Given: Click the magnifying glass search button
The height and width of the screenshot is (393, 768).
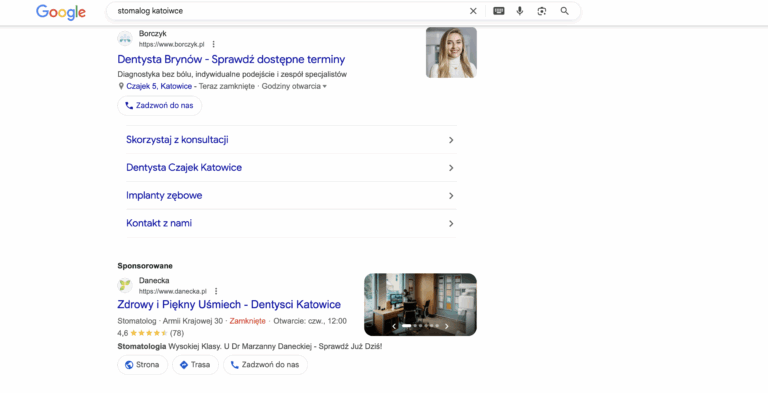Looking at the screenshot, I should (x=565, y=11).
